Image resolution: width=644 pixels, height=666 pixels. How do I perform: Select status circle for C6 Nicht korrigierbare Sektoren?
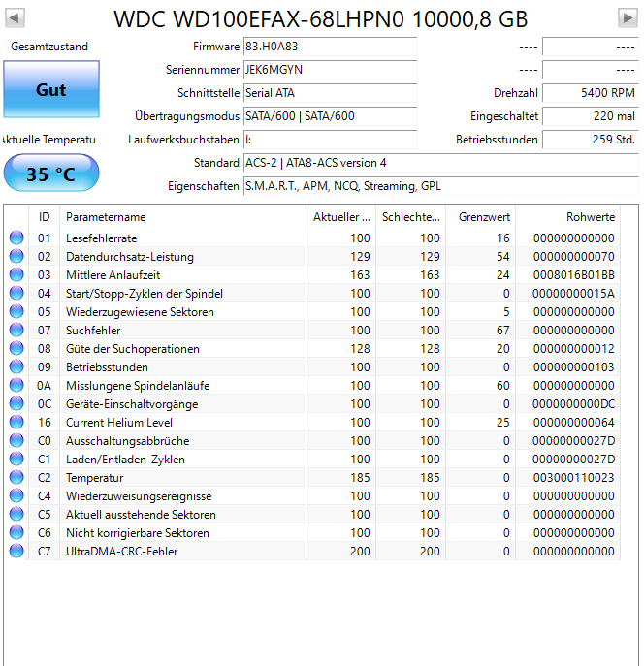pos(16,532)
